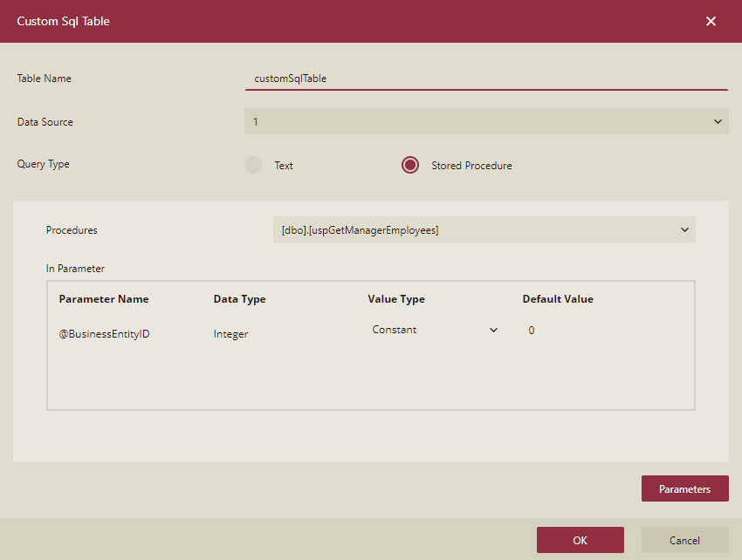Select the Text query type radio button
742x560 pixels.
253,165
